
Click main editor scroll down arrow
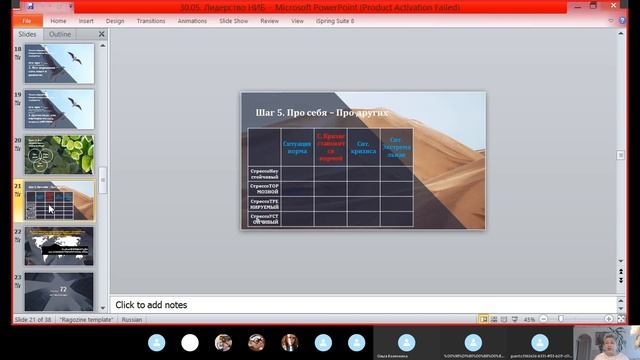click(x=620, y=261)
